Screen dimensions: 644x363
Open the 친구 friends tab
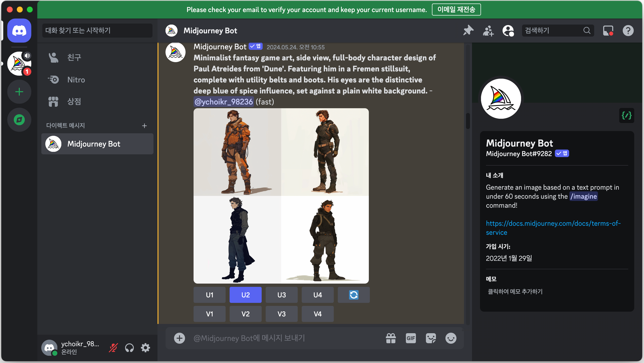pos(74,58)
